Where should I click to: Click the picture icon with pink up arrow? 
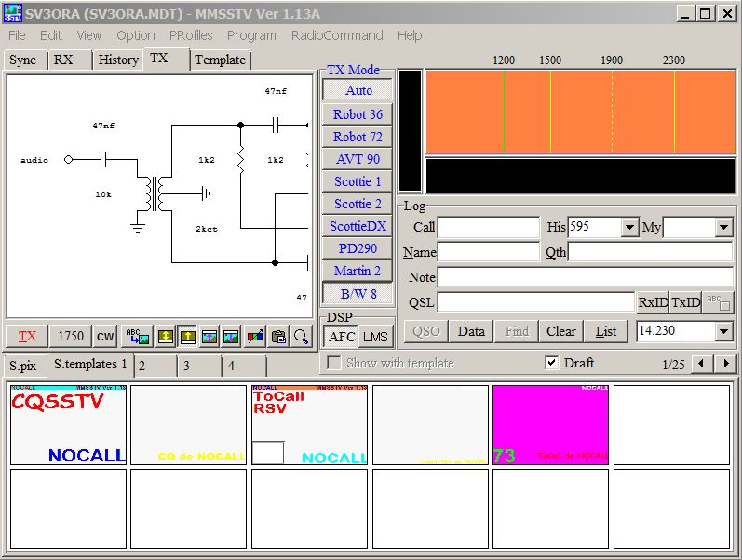[x=209, y=337]
